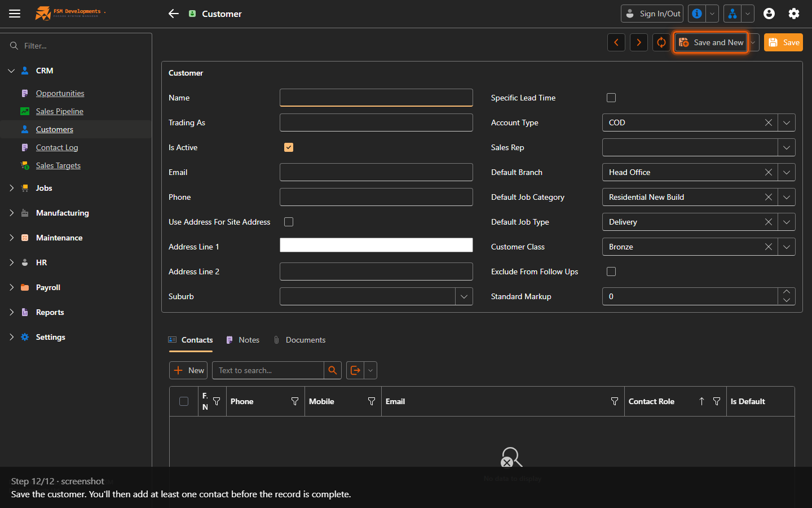Open the user account profile icon
Viewport: 812px width, 508px height.
click(x=769, y=14)
